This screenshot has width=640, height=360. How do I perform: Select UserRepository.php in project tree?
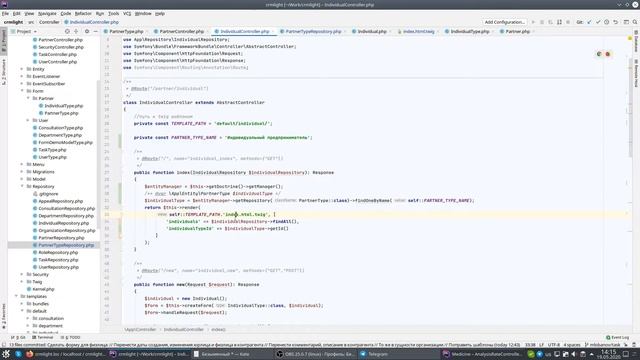pos(58,267)
